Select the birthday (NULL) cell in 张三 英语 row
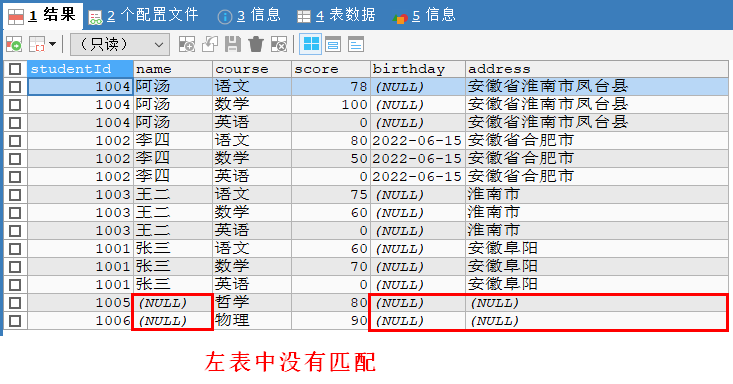 tap(418, 285)
